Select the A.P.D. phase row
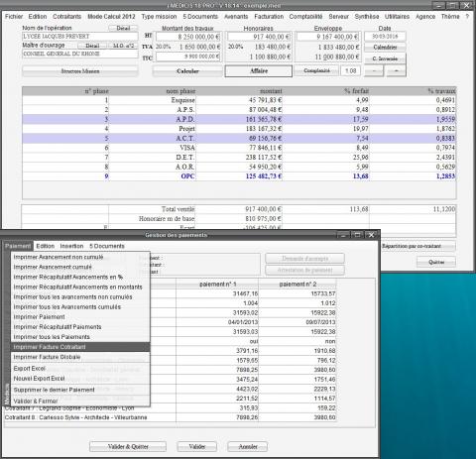 click(239, 119)
